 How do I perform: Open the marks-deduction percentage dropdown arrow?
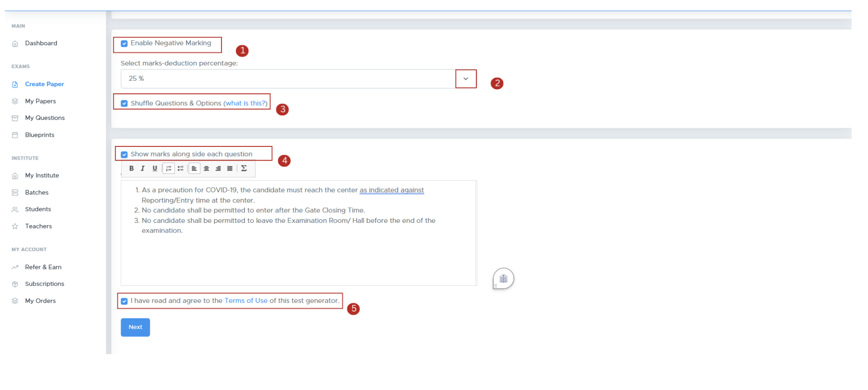click(x=466, y=79)
